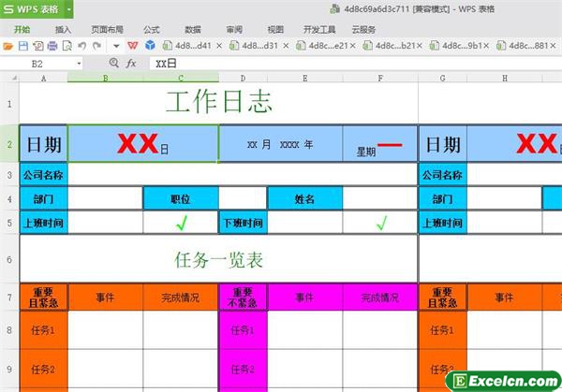Viewport: 562px width, 392px height.
Task: Close the 4d8c...9b1 document tab
Action: point(486,46)
